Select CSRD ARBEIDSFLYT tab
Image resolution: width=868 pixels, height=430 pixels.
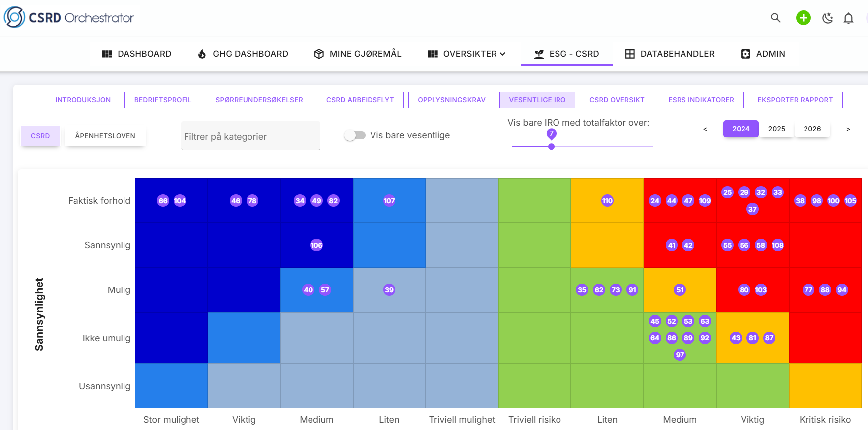tap(360, 100)
